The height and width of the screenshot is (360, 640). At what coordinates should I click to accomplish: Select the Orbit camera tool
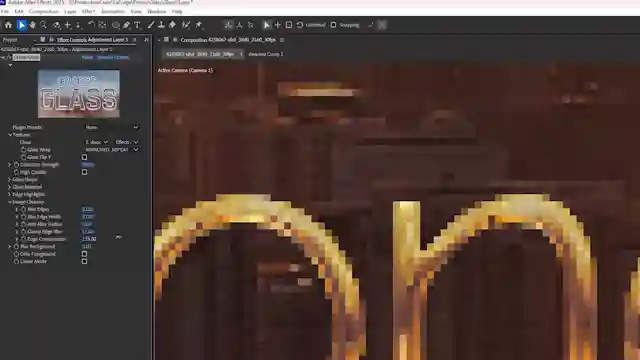coord(56,25)
